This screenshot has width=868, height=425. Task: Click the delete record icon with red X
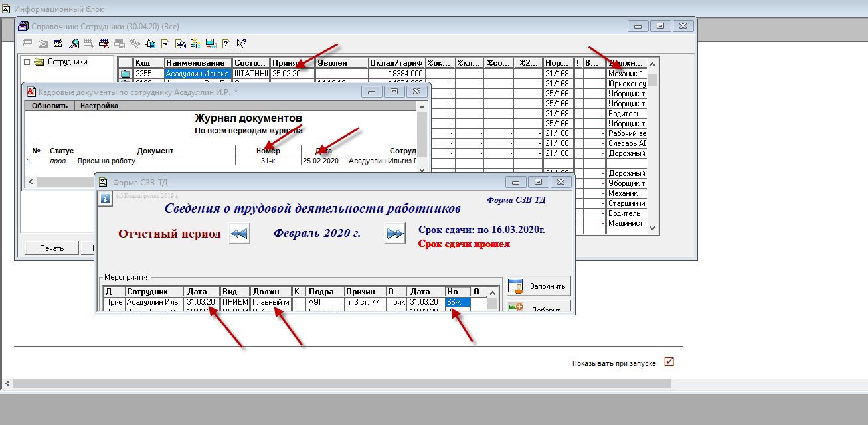[x=104, y=43]
